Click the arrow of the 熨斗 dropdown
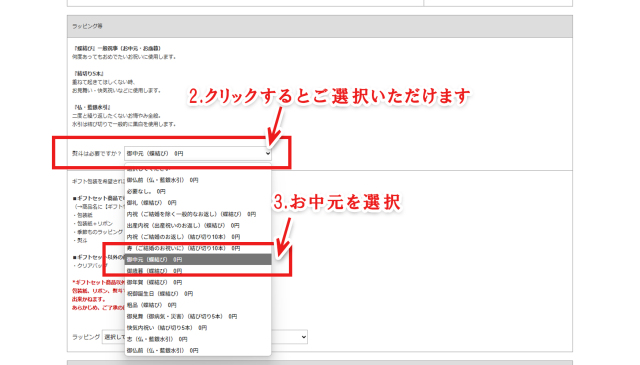 pyautogui.click(x=268, y=154)
